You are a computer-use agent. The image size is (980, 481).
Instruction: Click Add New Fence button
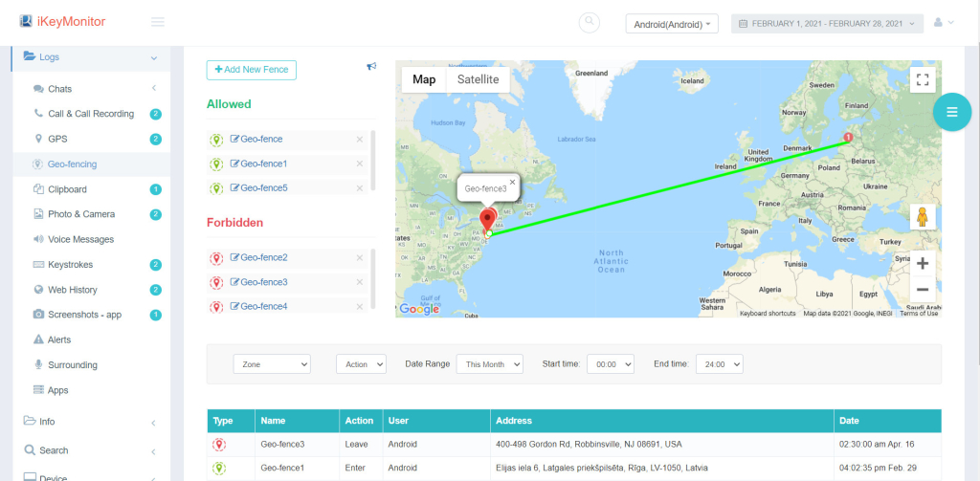pyautogui.click(x=252, y=70)
